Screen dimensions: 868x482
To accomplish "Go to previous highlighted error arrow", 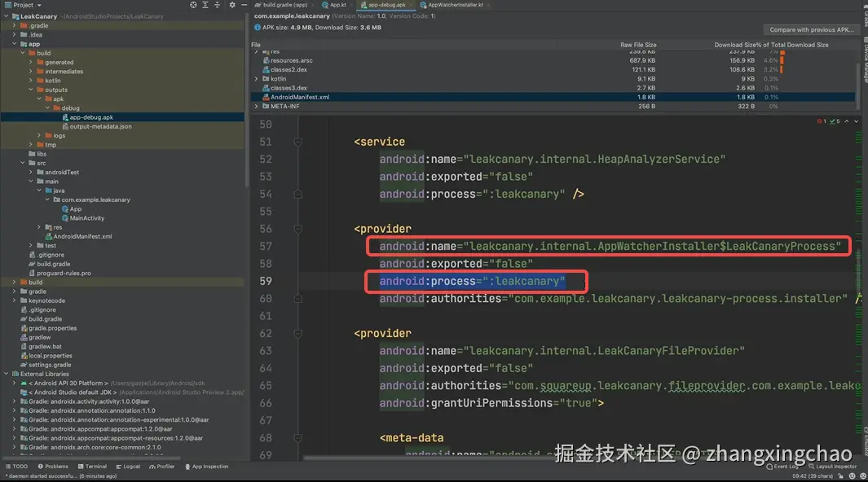I will coord(847,121).
